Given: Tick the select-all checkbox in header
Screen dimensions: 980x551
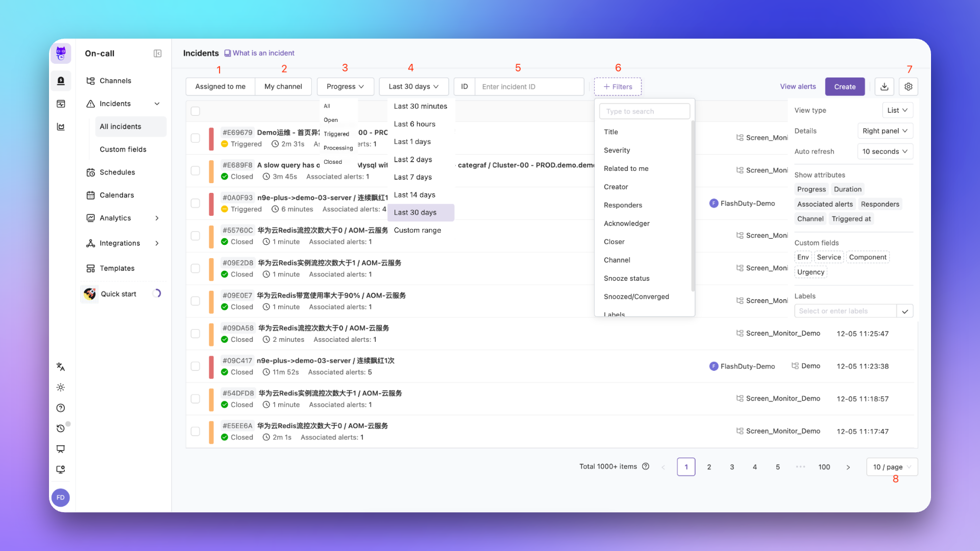Looking at the screenshot, I should pyautogui.click(x=195, y=111).
